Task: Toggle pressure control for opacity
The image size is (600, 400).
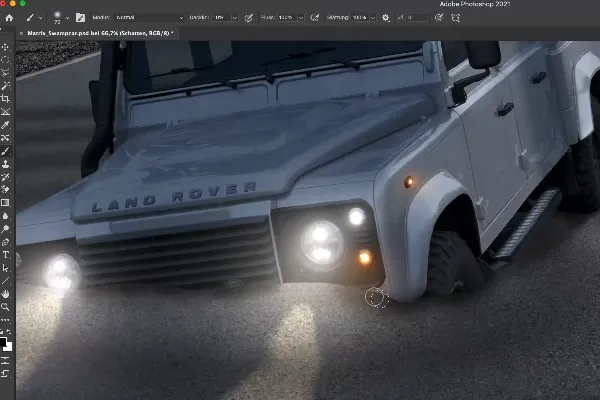Action: (x=249, y=18)
